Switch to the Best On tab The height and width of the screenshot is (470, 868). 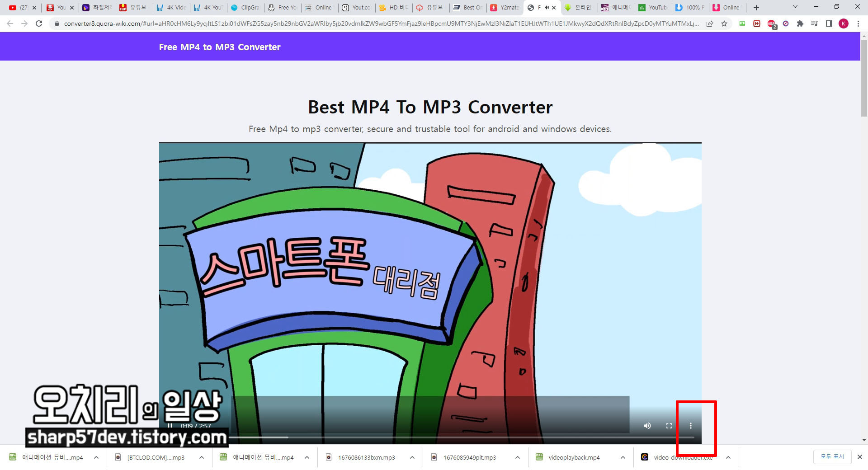tap(468, 8)
